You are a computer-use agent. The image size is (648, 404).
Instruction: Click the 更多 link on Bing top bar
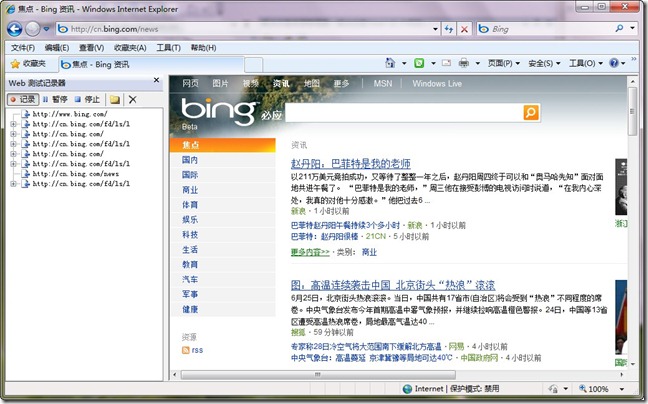click(x=341, y=83)
